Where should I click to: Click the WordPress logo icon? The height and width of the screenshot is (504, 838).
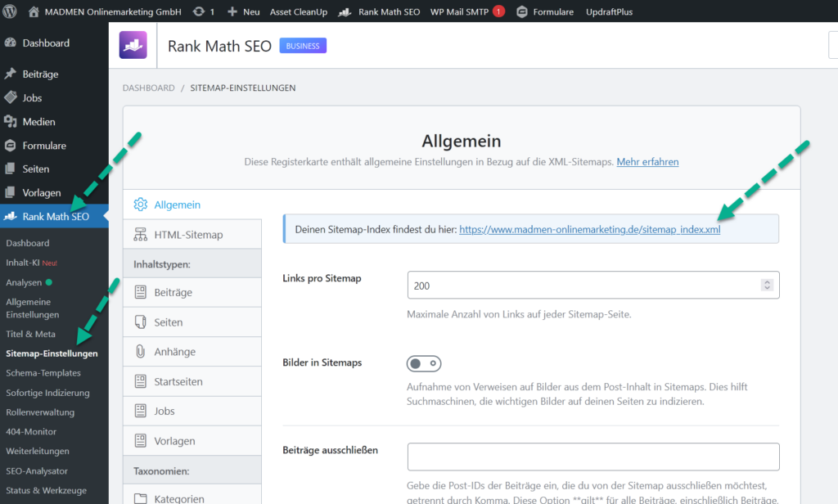point(10,11)
